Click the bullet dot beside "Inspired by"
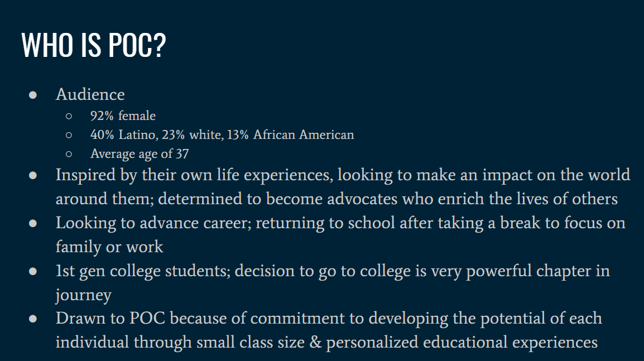Image resolution: width=644 pixels, height=361 pixels. coord(33,176)
